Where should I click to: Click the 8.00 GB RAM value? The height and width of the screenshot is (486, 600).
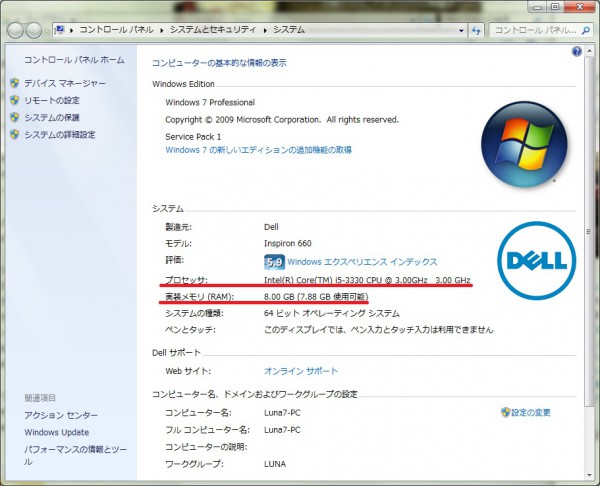click(316, 297)
